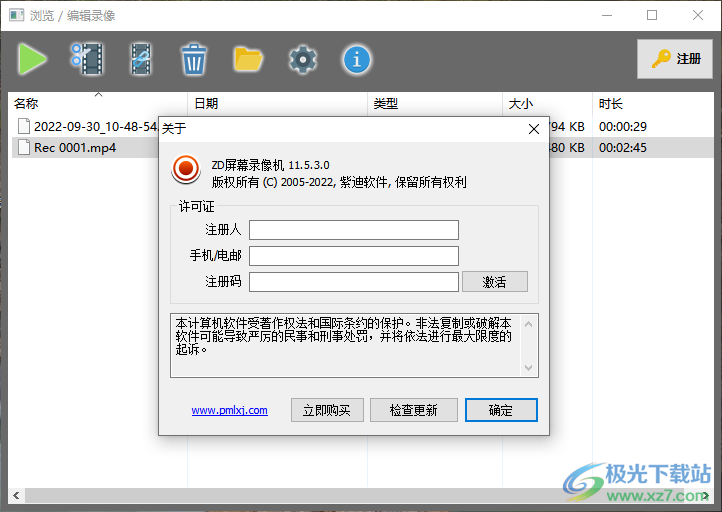Sort list by 名称 column header
Screen dimensions: 722x512
tap(98, 103)
